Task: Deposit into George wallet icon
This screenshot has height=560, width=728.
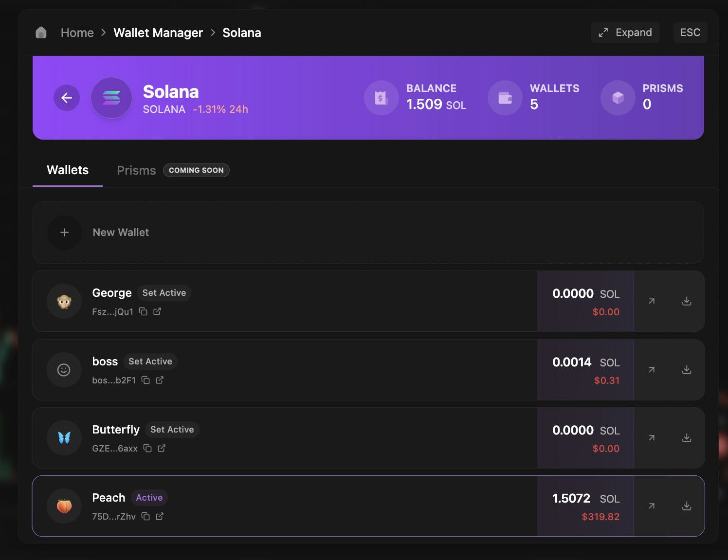Action: tap(687, 301)
